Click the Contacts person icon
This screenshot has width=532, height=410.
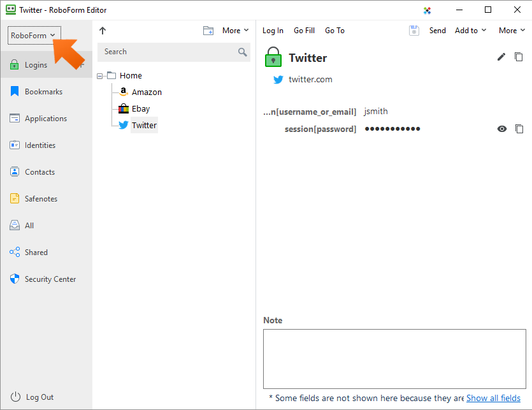click(x=15, y=172)
